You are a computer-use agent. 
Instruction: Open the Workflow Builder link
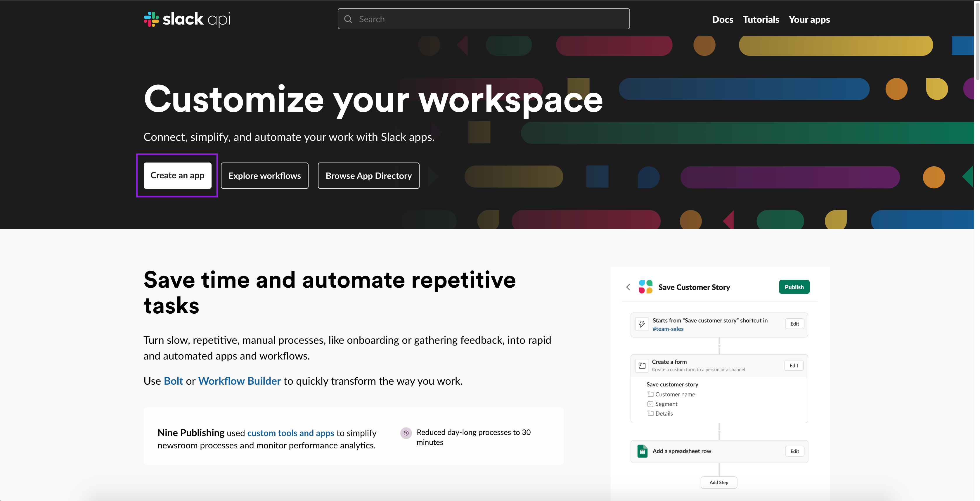point(239,381)
